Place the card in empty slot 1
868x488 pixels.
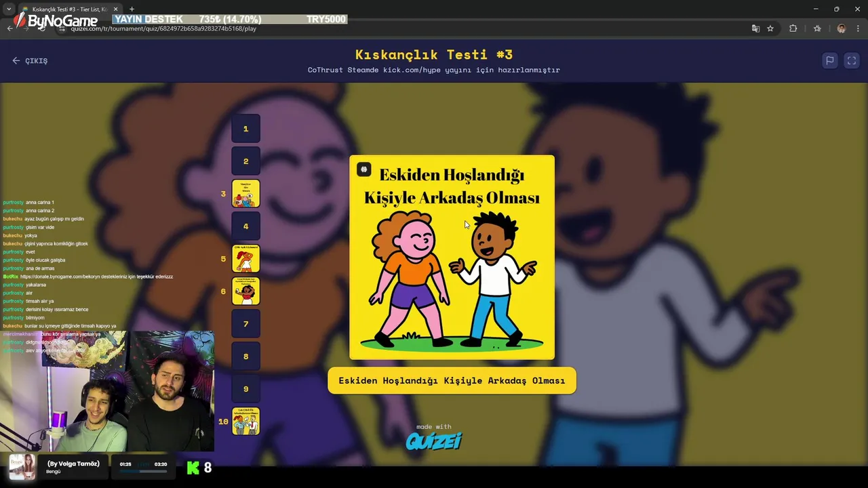[x=245, y=129]
